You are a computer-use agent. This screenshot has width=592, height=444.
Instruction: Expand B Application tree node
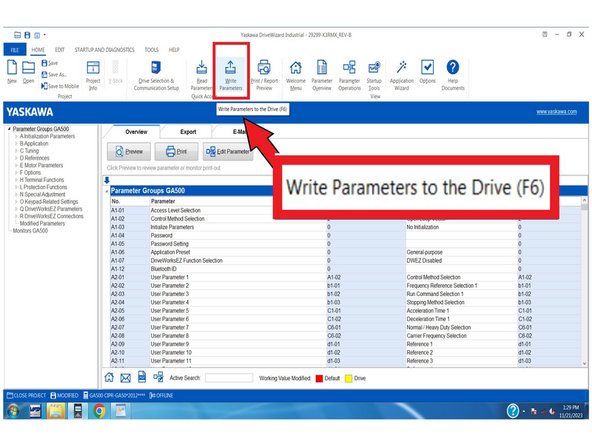pyautogui.click(x=16, y=143)
